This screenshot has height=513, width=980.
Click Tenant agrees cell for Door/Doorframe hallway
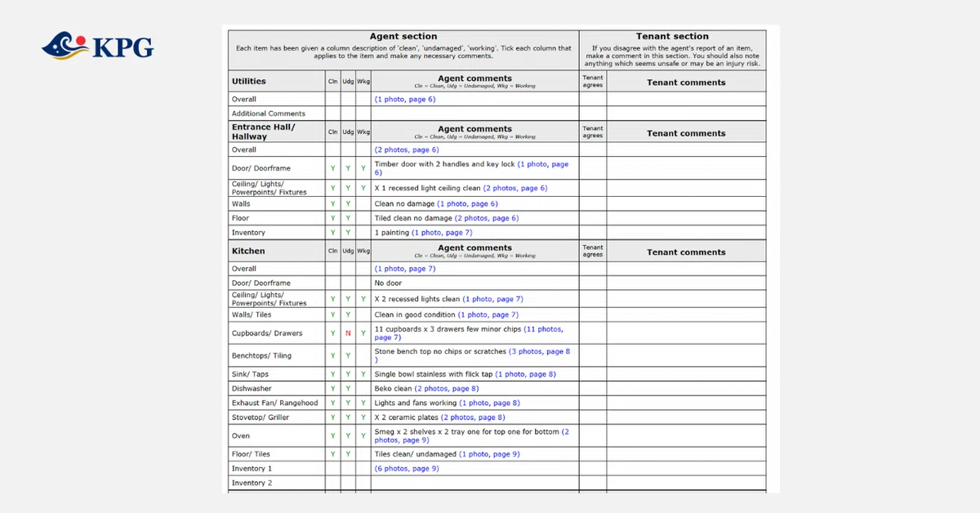pyautogui.click(x=593, y=168)
